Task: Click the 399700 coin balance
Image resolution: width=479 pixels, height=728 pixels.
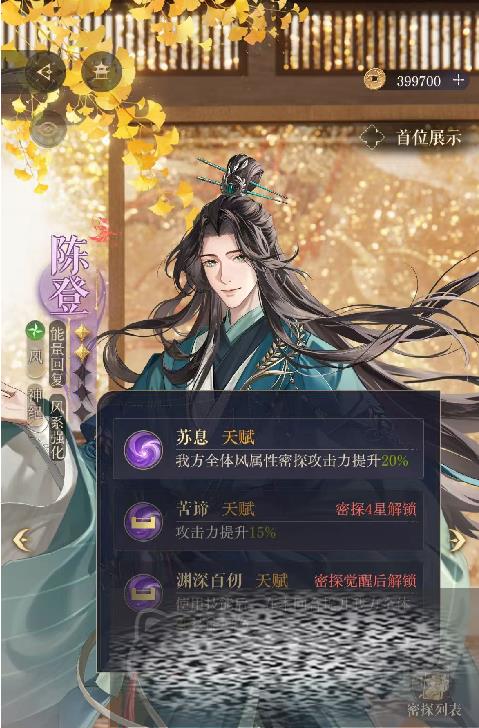Action: coord(419,81)
